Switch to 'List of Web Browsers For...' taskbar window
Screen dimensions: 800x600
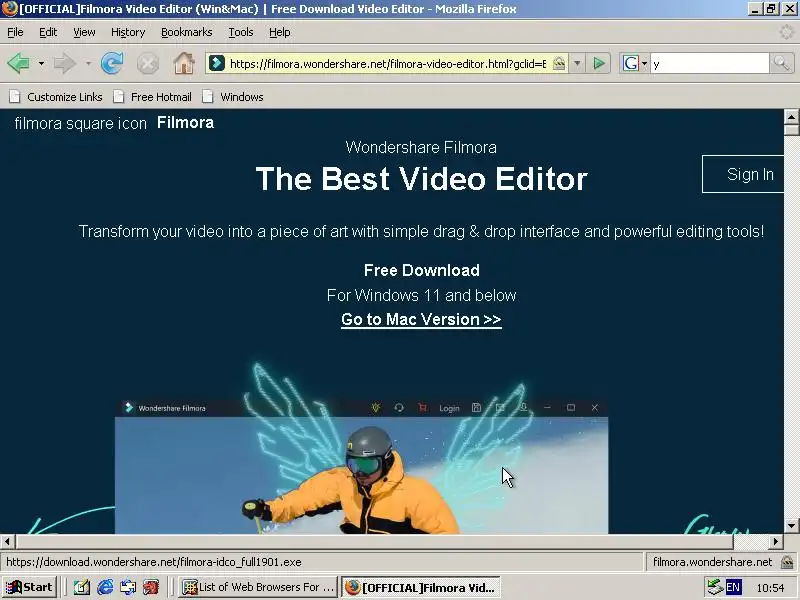point(258,587)
